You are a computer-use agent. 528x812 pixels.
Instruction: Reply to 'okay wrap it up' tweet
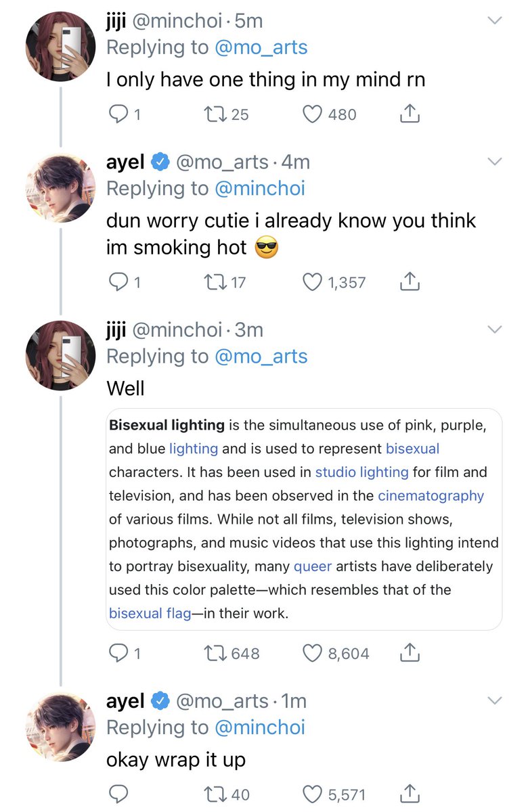tap(118, 794)
